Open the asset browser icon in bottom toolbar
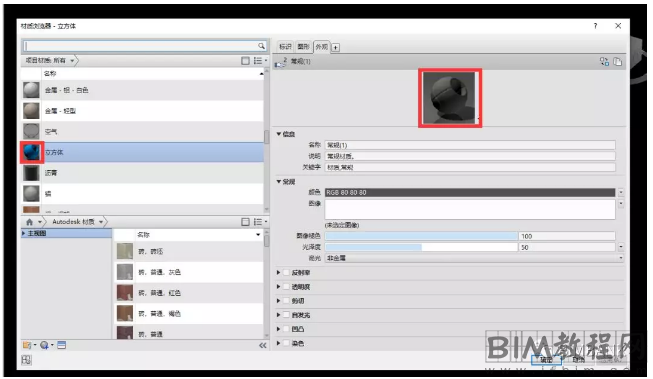653x379 pixels. 61,345
